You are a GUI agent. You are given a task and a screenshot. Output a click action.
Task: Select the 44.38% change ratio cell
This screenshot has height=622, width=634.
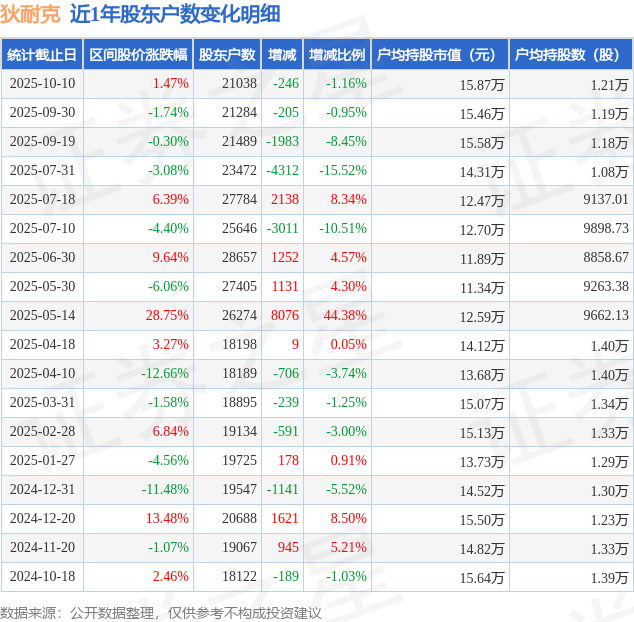click(345, 316)
